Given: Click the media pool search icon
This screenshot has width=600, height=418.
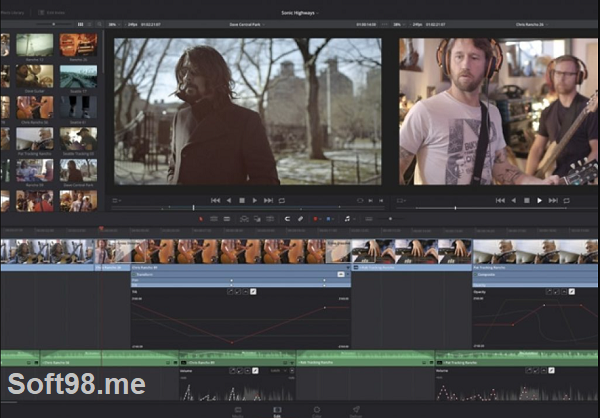Looking at the screenshot, I should 99,24.
